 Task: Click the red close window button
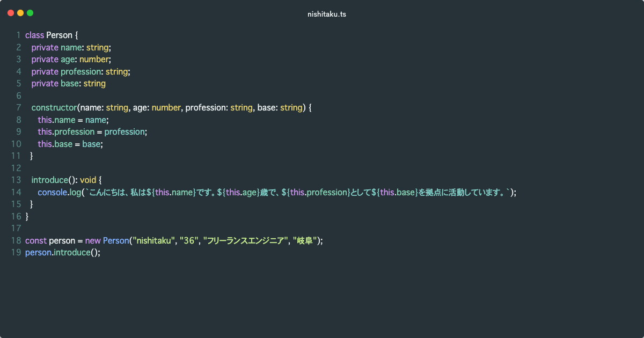tap(11, 13)
